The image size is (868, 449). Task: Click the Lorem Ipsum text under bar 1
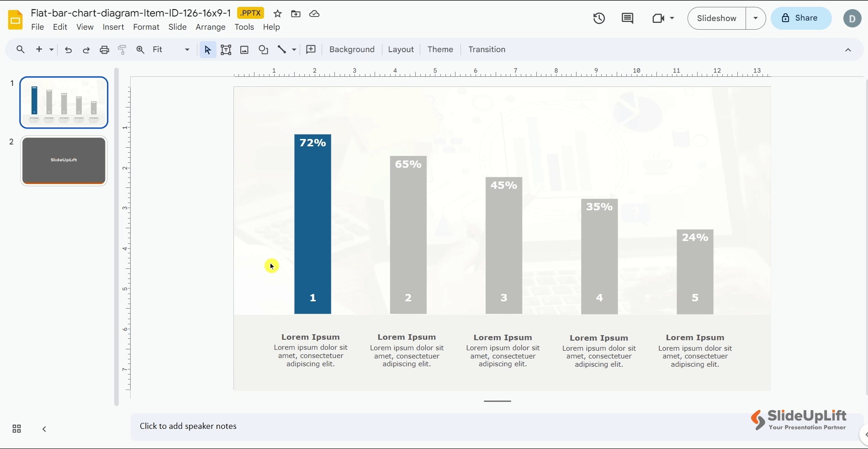click(311, 337)
